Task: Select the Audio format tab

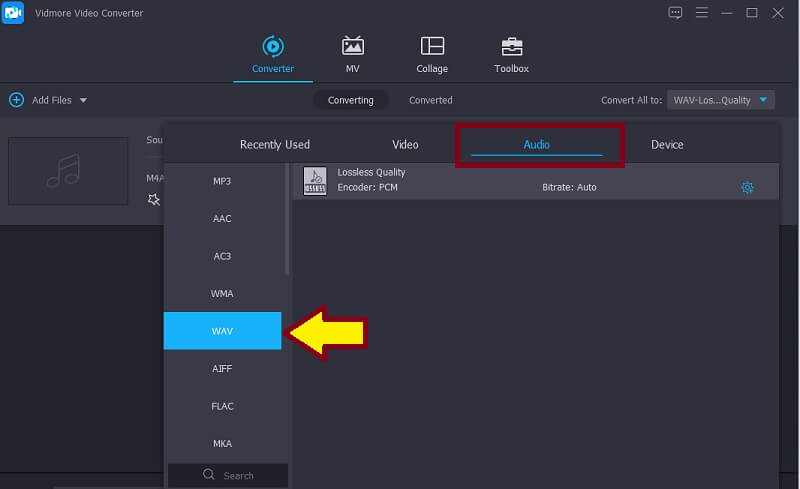Action: pyautogui.click(x=537, y=145)
